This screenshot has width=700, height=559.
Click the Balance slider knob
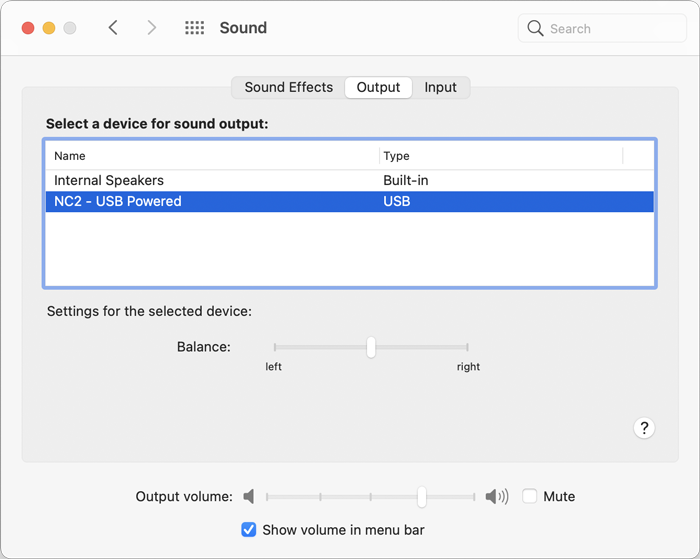tap(371, 347)
